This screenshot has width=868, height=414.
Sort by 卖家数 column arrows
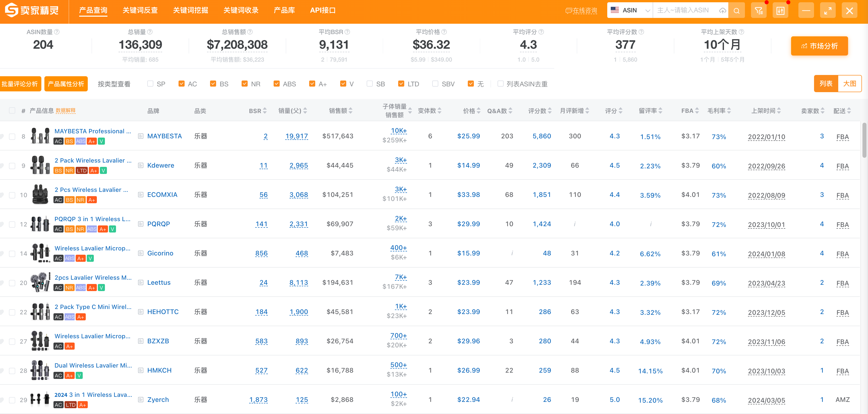pyautogui.click(x=823, y=111)
